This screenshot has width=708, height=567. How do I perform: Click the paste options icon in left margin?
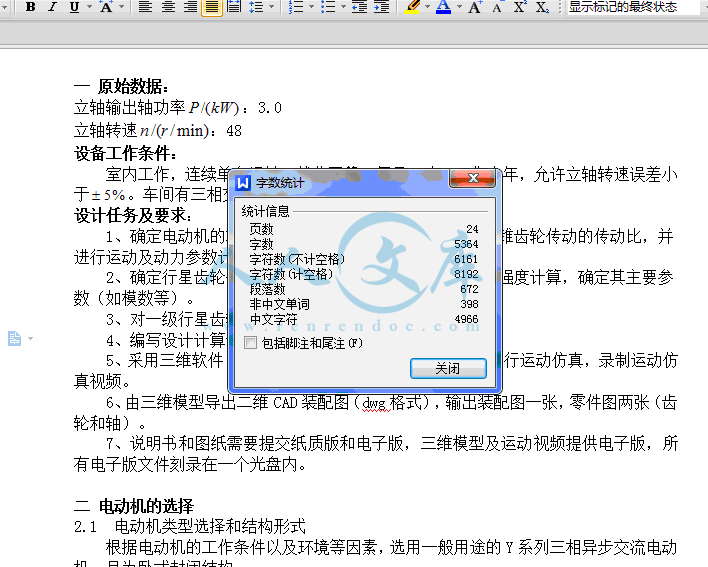[14, 338]
